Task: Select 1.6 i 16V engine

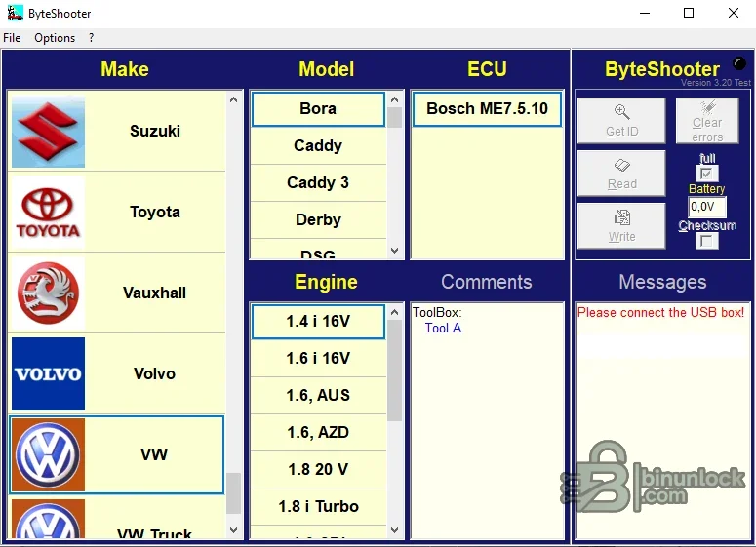Action: point(318,359)
